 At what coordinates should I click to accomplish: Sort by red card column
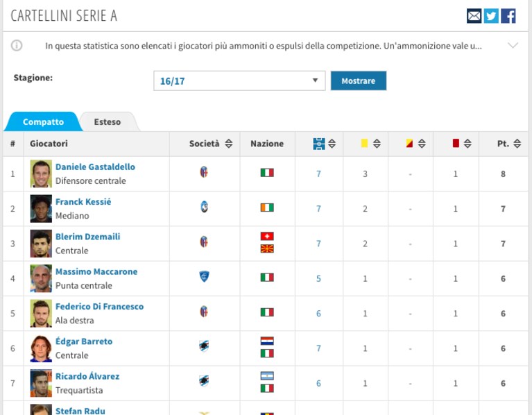click(462, 143)
